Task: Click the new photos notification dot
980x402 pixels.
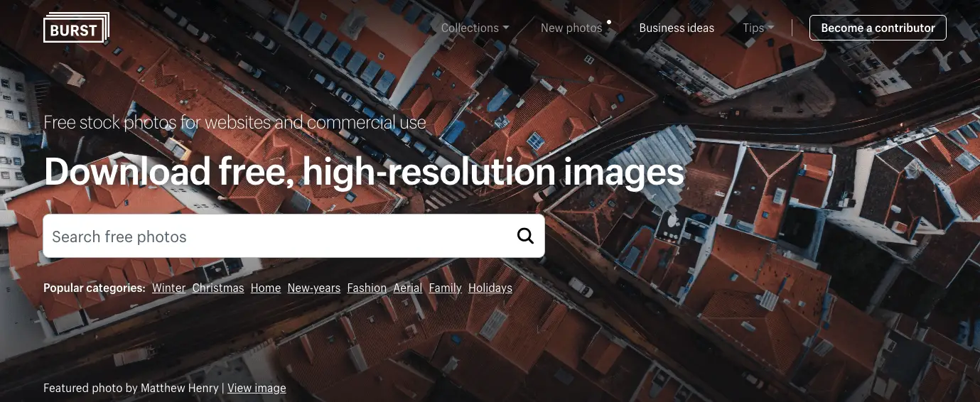Action: 609,22
